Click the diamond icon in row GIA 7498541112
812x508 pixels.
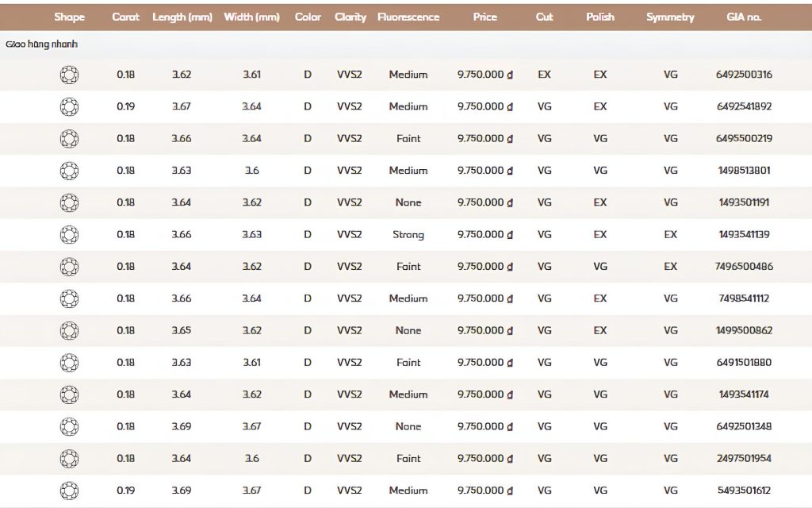[69, 298]
